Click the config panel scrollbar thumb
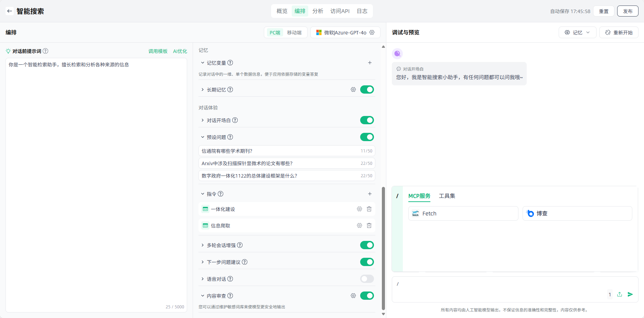 383,248
